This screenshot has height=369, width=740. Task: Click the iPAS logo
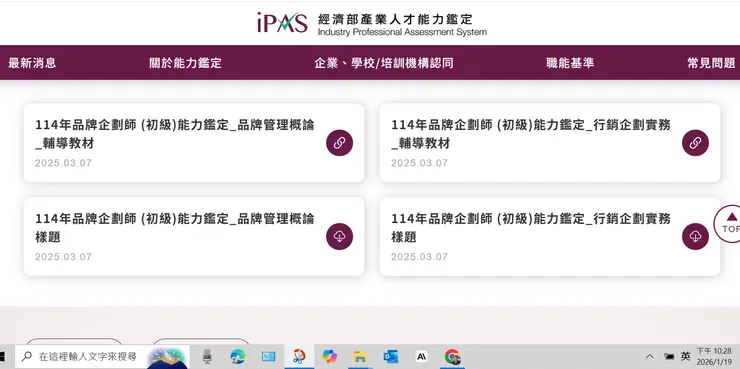(282, 23)
